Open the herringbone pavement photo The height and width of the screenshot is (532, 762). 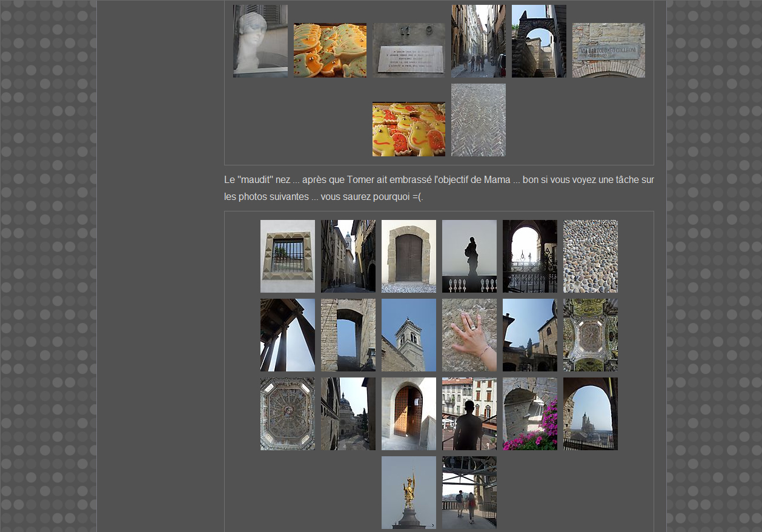pyautogui.click(x=478, y=120)
